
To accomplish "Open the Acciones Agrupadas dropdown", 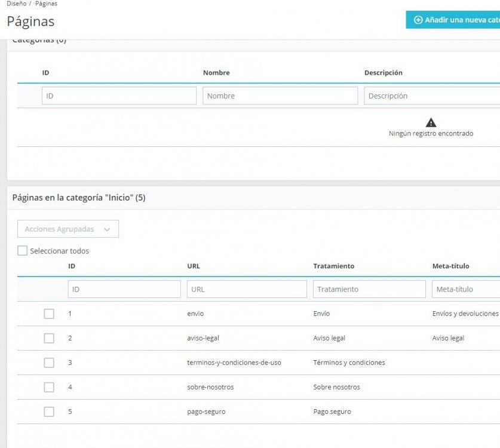I will (x=68, y=229).
